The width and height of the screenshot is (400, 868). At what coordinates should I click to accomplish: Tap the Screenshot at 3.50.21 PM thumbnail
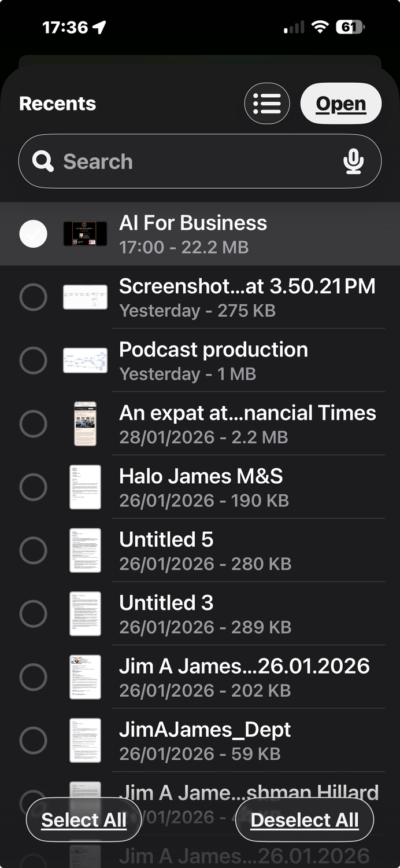click(85, 297)
